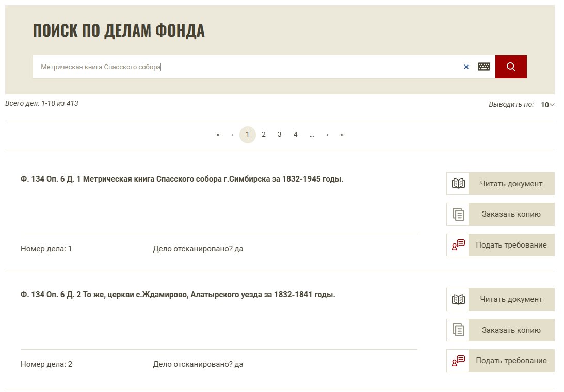Go to results page 2

(263, 135)
